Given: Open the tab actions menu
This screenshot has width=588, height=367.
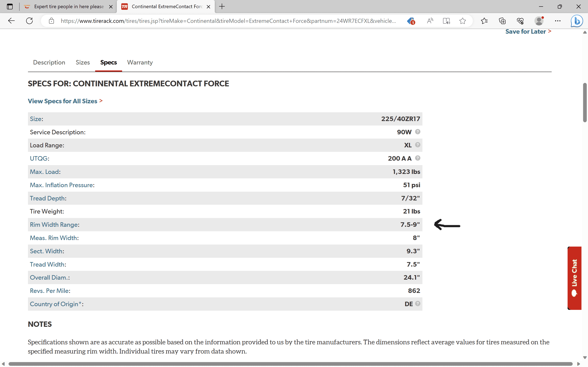Looking at the screenshot, I should 10,7.
